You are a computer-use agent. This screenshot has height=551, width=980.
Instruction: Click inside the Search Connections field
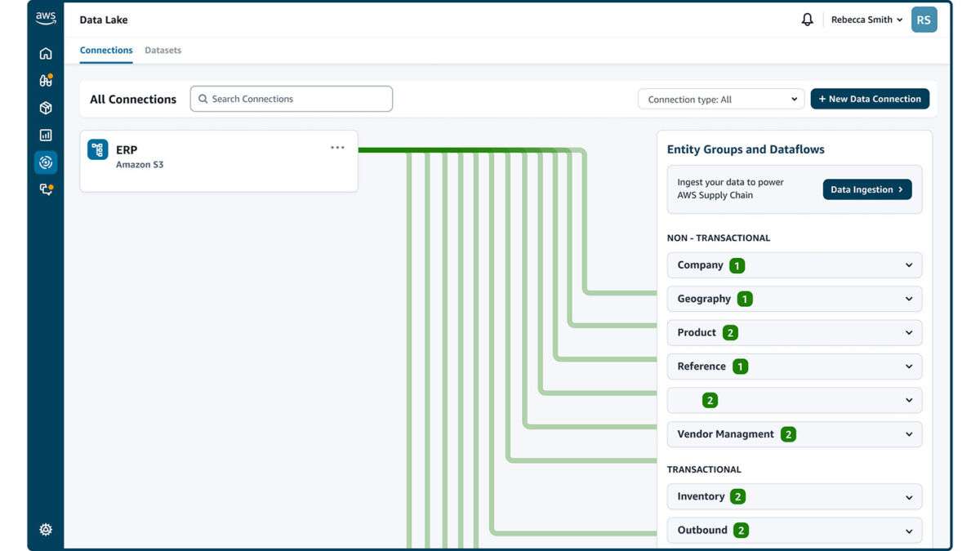[291, 98]
